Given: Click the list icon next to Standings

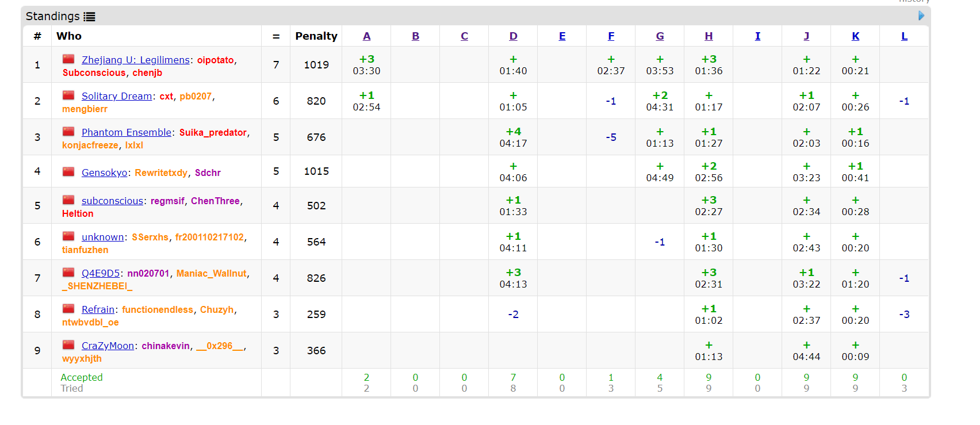Looking at the screenshot, I should 89,17.
